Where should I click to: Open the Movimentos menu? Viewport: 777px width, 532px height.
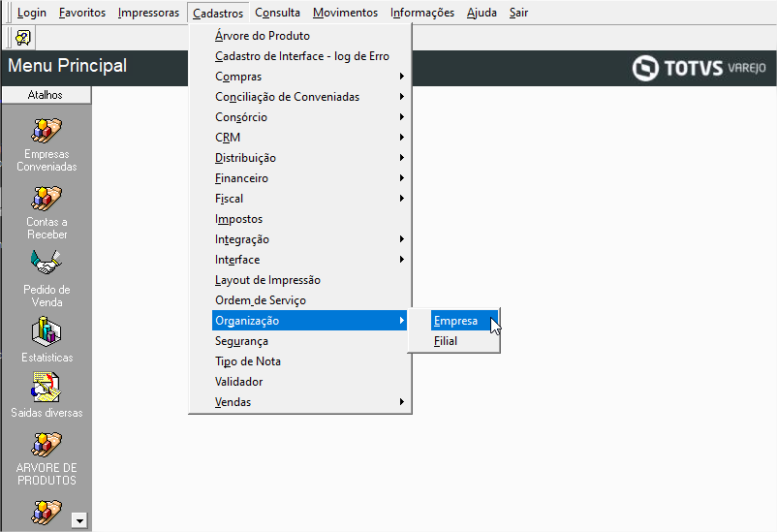pyautogui.click(x=345, y=13)
